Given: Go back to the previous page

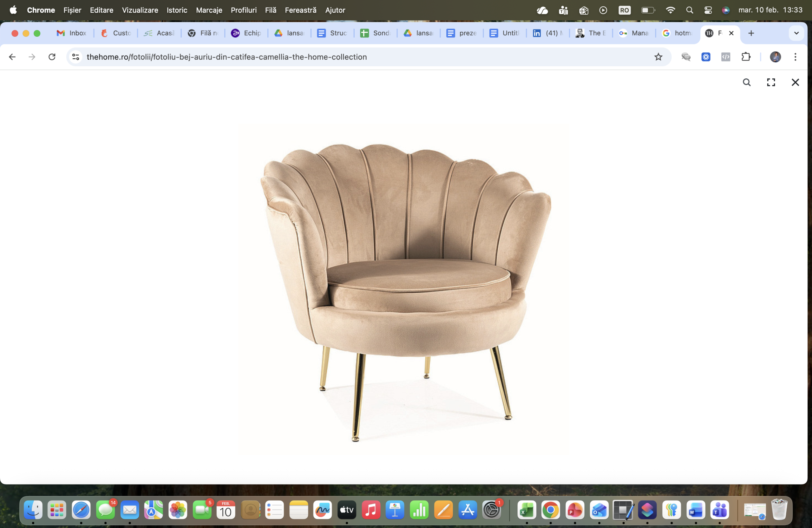Looking at the screenshot, I should (x=12, y=57).
